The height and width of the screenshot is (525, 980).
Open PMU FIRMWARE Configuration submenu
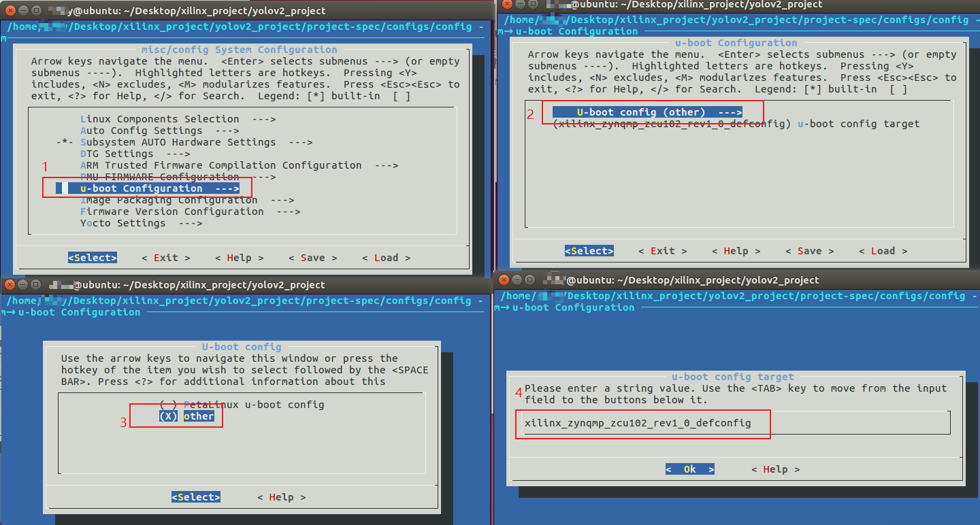point(178,177)
